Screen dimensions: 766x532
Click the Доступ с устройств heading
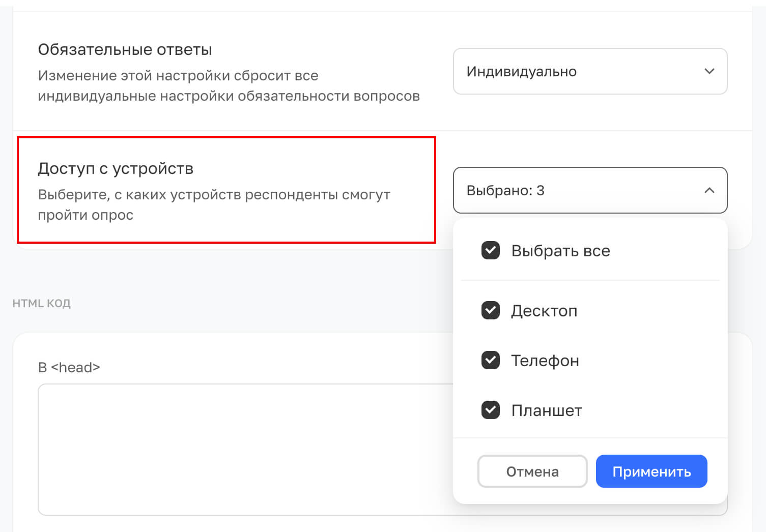[116, 168]
